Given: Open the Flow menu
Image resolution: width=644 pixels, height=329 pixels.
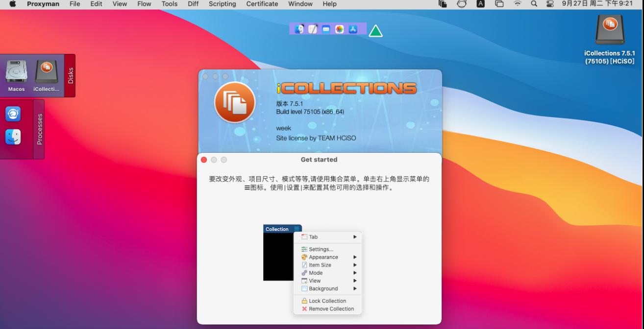Looking at the screenshot, I should click(x=144, y=4).
